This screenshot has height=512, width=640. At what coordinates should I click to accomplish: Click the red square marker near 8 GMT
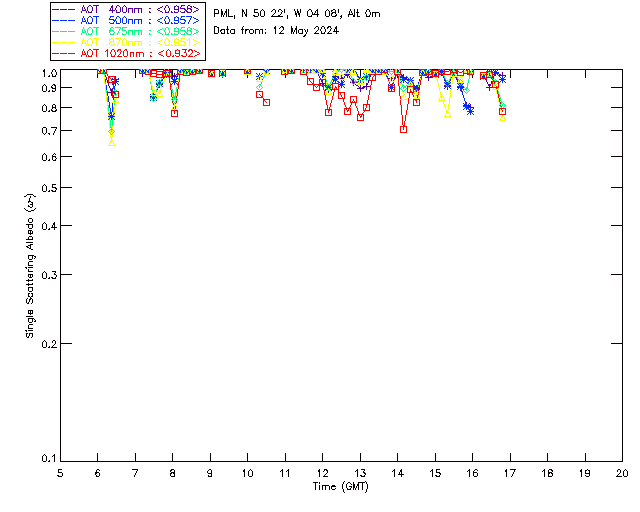(x=174, y=113)
